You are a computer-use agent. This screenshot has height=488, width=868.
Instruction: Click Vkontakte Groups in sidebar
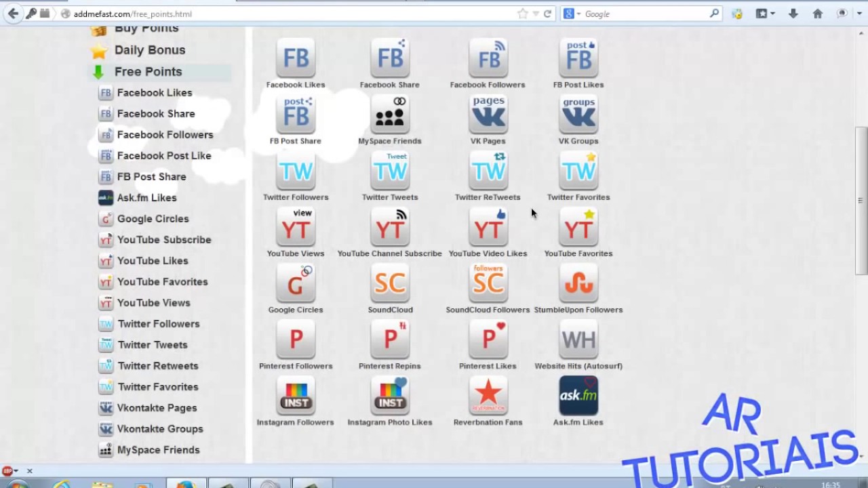160,429
